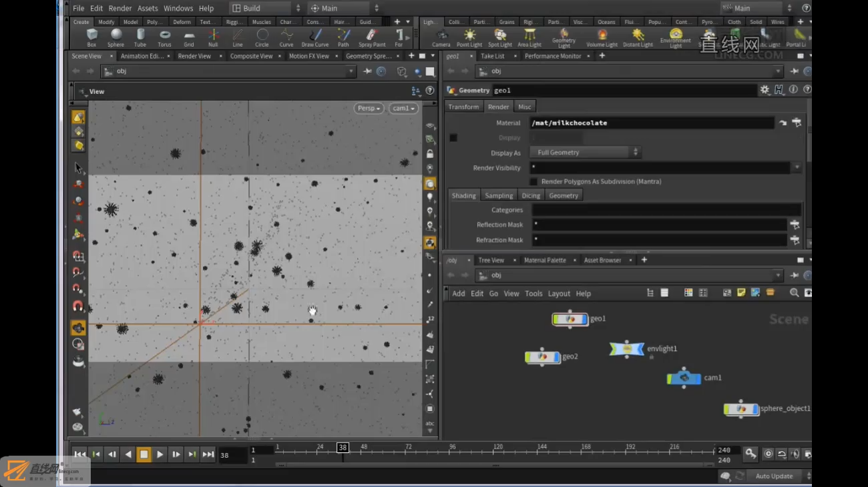Switch to the Transform parameter tab
868x487 pixels.
click(463, 107)
